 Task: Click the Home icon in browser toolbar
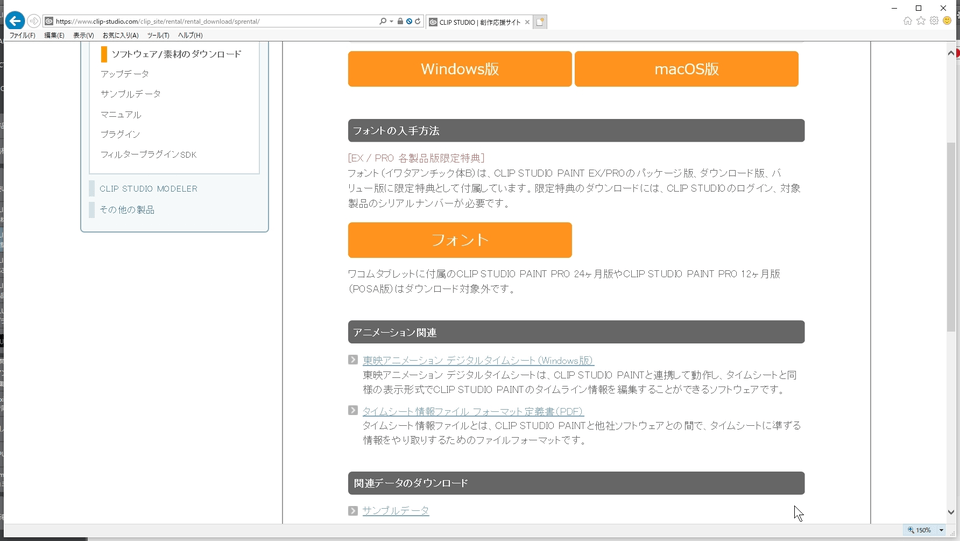click(x=908, y=21)
